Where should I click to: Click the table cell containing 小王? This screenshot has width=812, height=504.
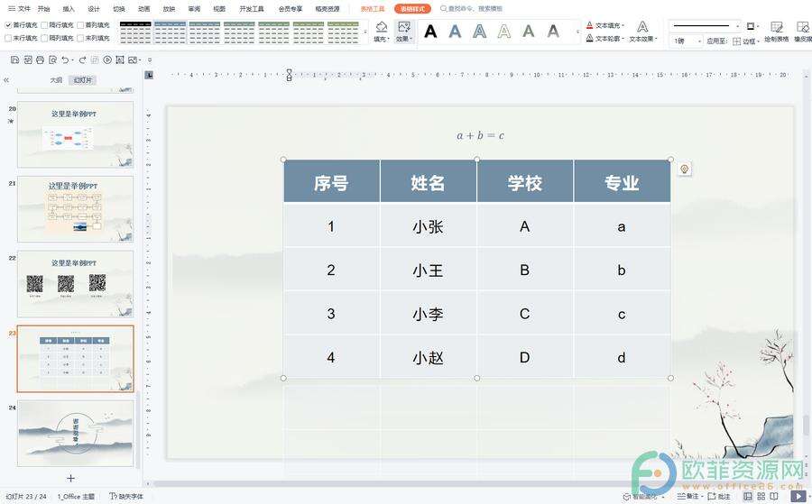point(428,270)
